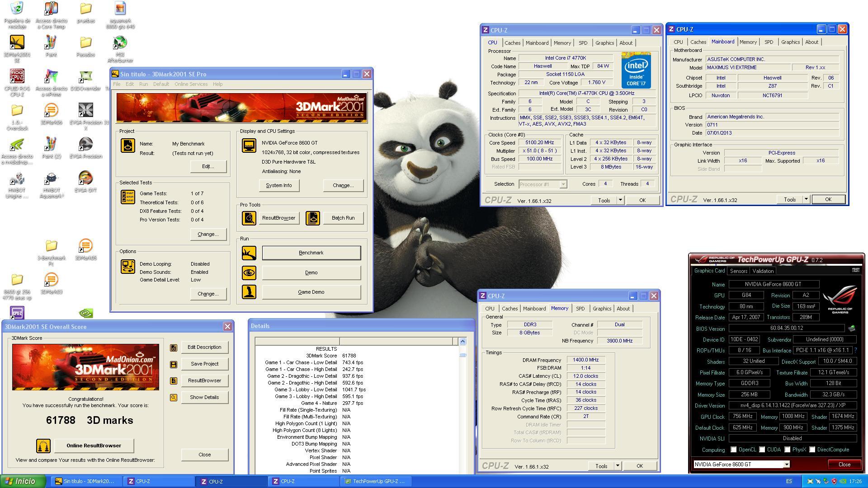The height and width of the screenshot is (488, 868).
Task: Click the TechPowerUp GPU-Z taskbar button
Action: (x=375, y=482)
